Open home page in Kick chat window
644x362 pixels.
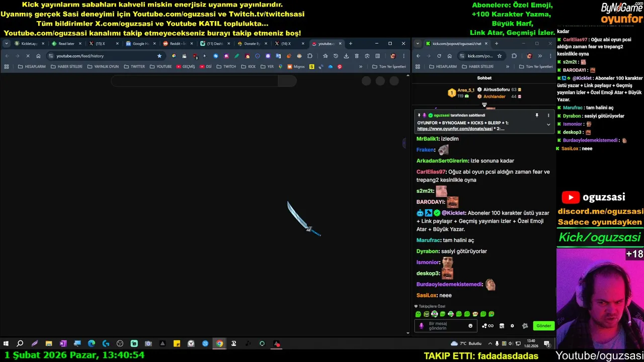449,56
